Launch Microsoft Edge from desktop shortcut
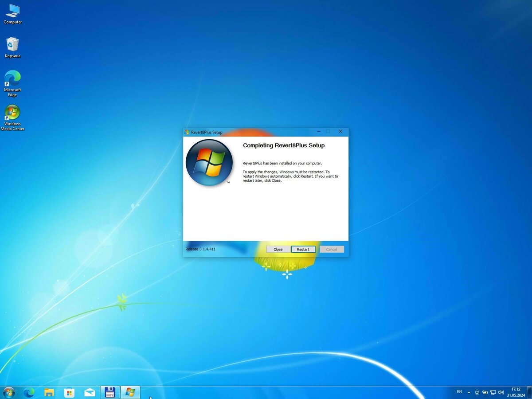Viewport: 532px width, 399px height. (x=12, y=84)
